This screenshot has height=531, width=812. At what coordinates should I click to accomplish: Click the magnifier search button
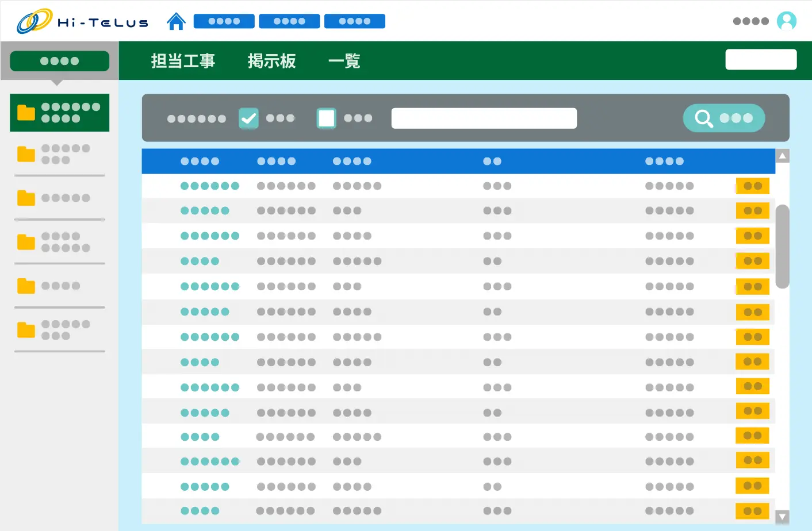(x=724, y=118)
